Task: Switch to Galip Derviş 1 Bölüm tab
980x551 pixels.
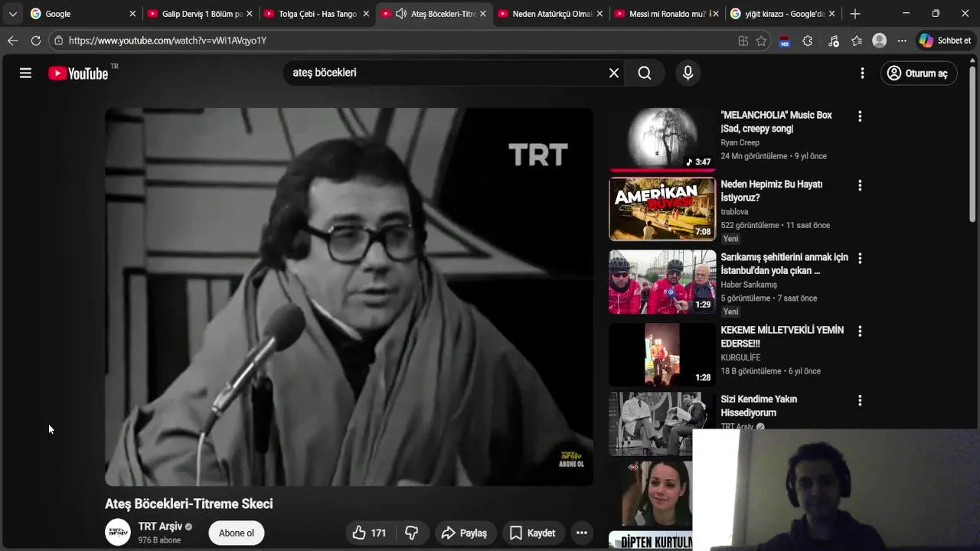Action: [201, 14]
